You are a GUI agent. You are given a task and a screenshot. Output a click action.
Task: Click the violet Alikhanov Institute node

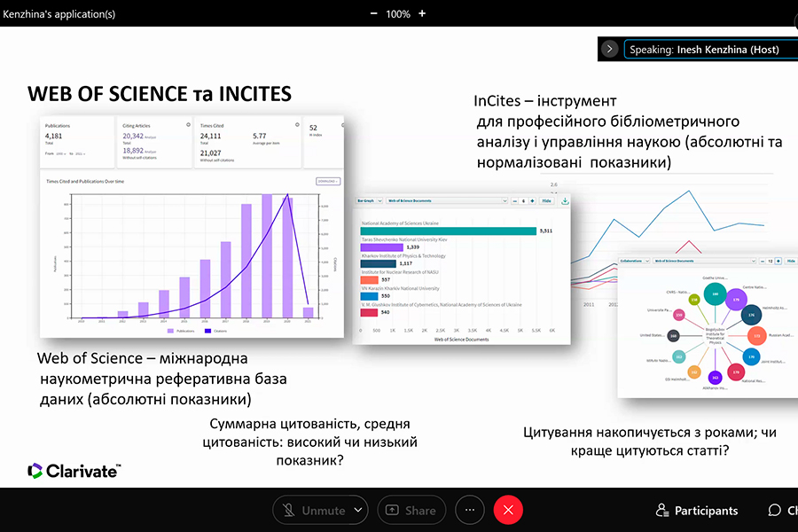point(715,378)
